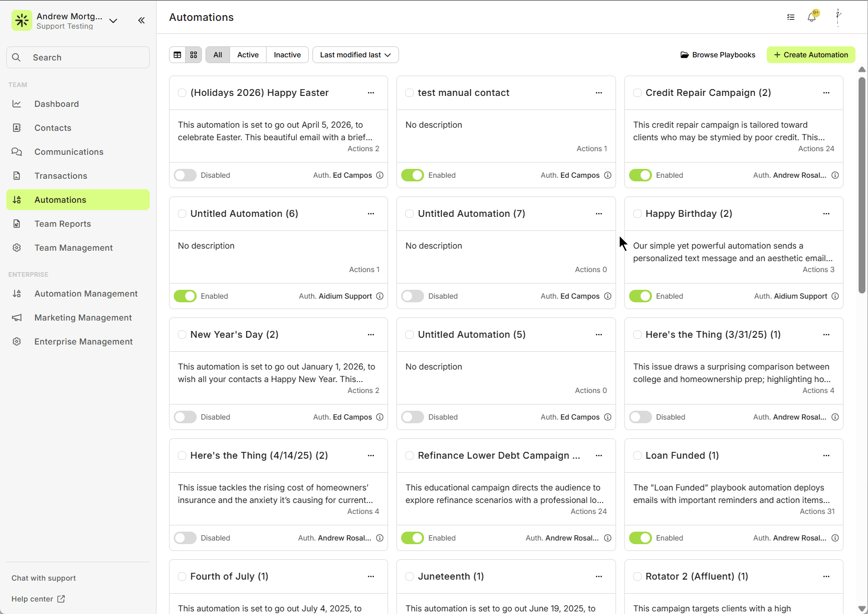Disable the Untitled Automation (6) toggle
Viewport: 868px width, 614px height.
coord(185,296)
